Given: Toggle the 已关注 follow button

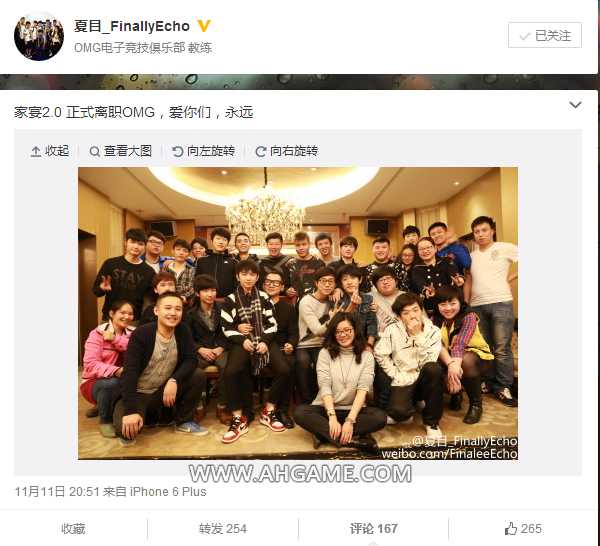Looking at the screenshot, I should point(545,35).
